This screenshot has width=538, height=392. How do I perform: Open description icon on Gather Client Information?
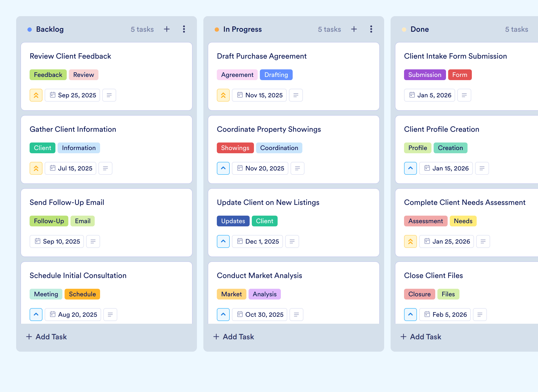(x=105, y=168)
